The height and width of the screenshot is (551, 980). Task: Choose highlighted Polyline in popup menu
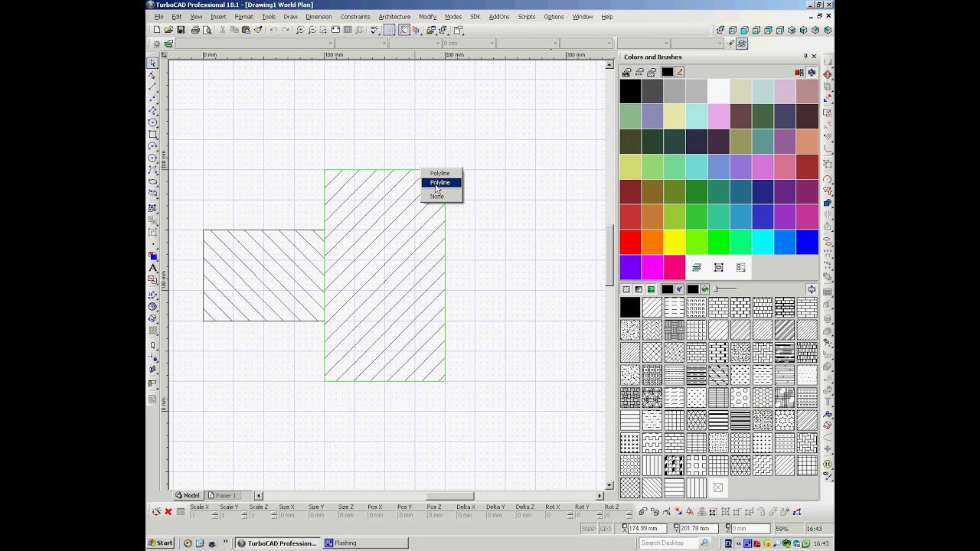441,182
